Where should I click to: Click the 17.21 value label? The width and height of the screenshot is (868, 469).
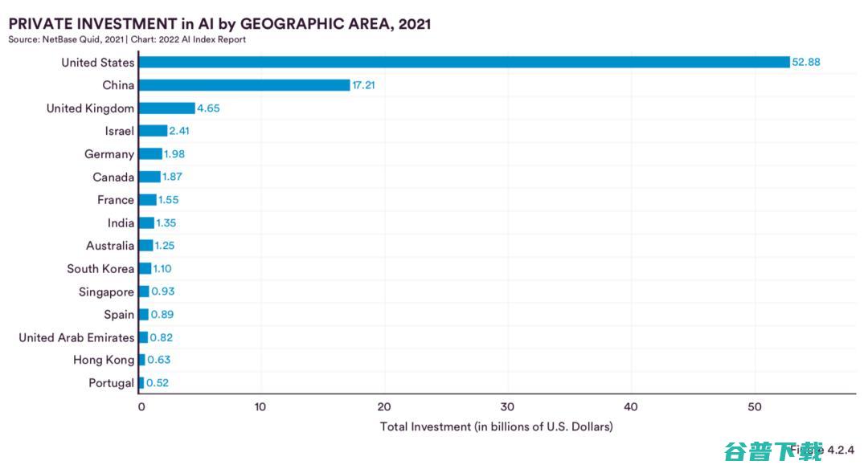point(363,85)
